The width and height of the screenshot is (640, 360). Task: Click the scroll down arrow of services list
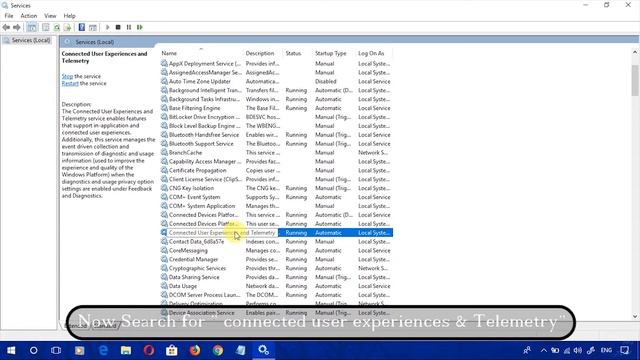pos(635,316)
